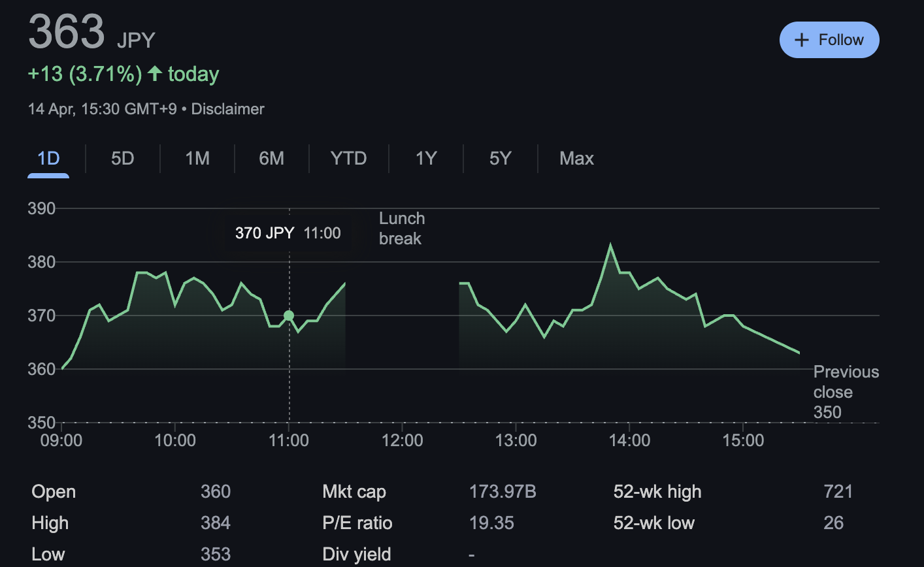Switch to the 1M range tab

tap(197, 159)
